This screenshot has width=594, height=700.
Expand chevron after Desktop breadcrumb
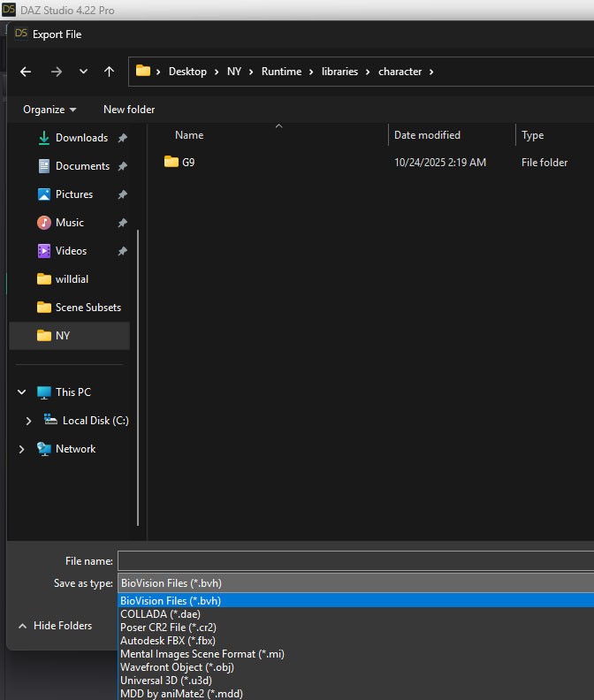pos(217,72)
